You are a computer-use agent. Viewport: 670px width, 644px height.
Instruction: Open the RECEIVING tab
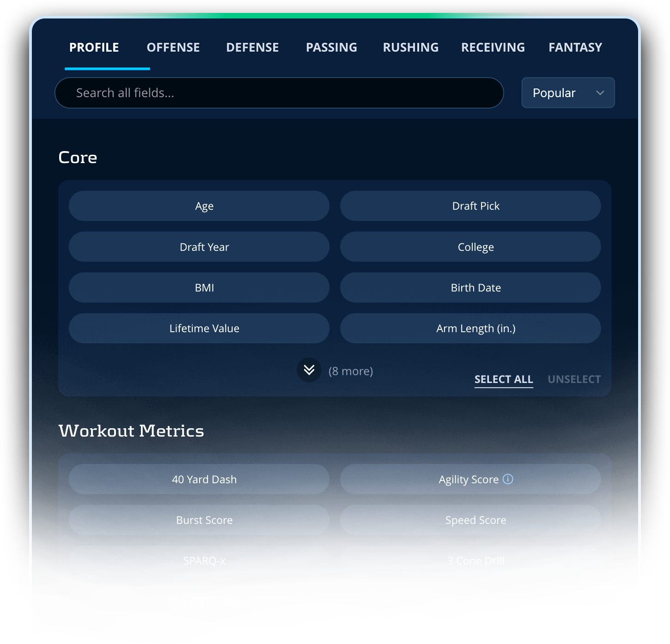(493, 48)
